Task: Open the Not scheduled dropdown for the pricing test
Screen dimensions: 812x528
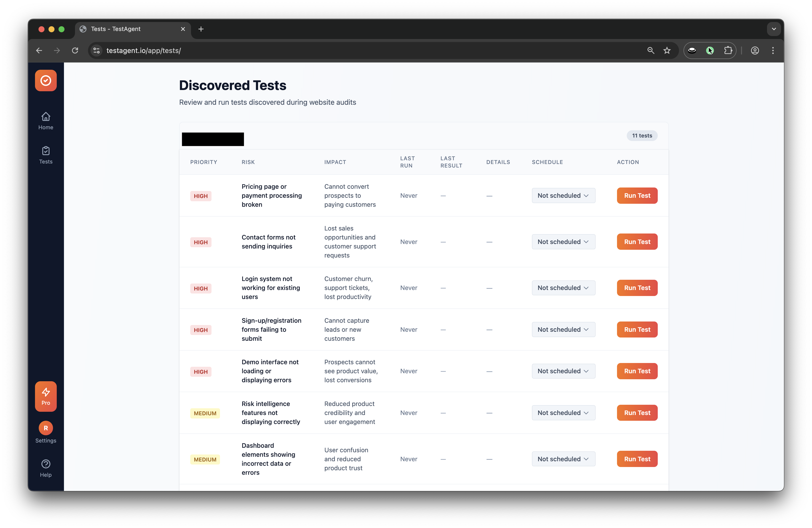Action: pos(563,195)
